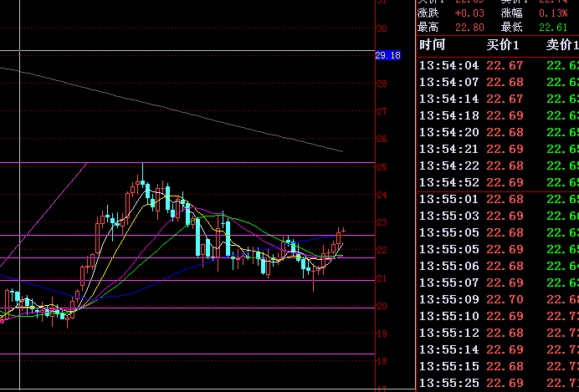Click the 23 price axis label
This screenshot has width=579, height=392.
382,222
